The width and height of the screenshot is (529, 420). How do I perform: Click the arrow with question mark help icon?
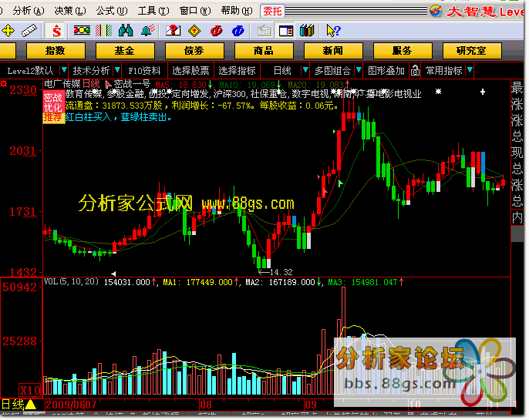(x=333, y=31)
